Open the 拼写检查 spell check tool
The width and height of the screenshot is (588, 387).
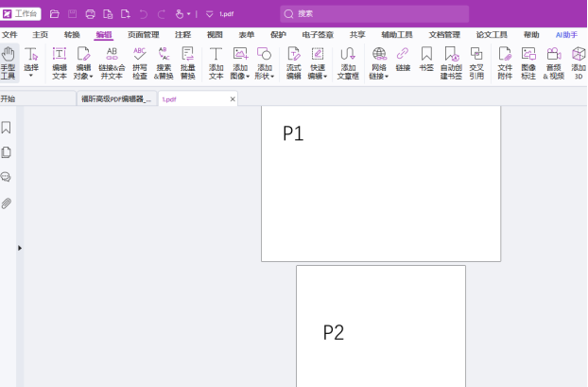[x=140, y=62]
